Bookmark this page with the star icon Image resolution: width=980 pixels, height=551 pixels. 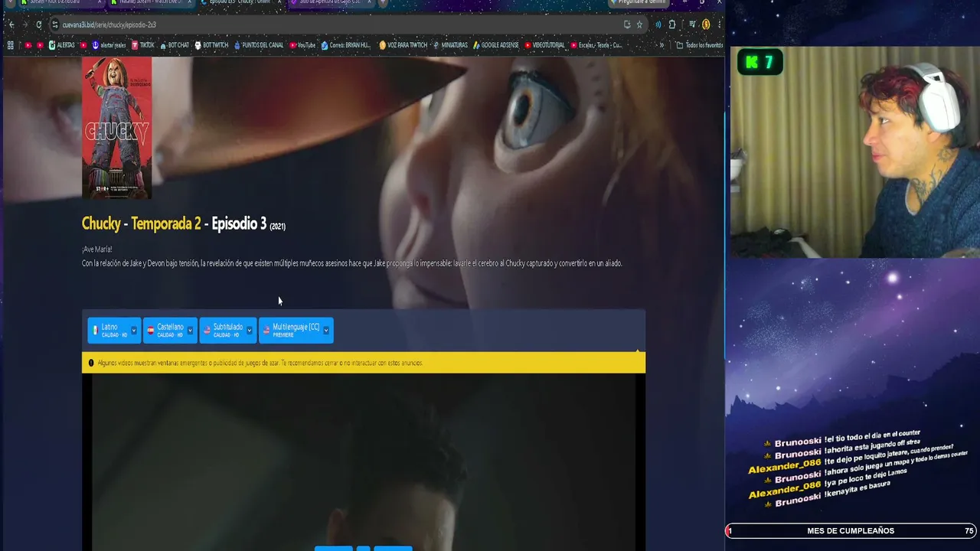(639, 24)
